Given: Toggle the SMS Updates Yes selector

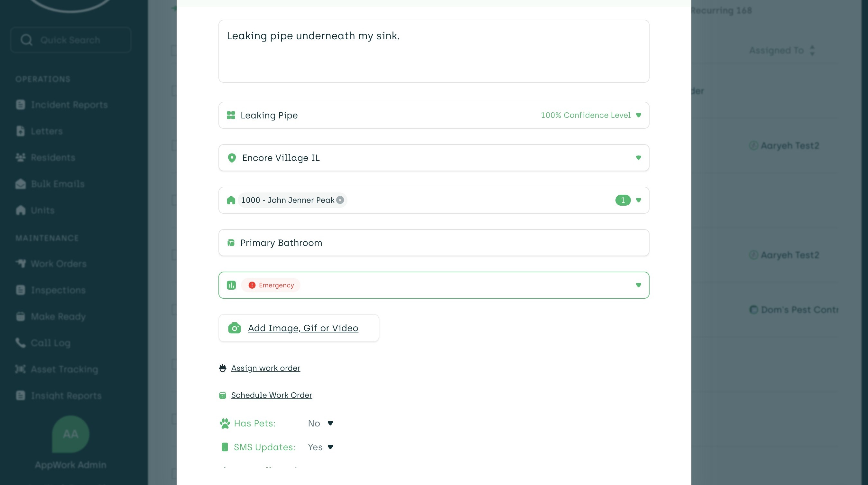Looking at the screenshot, I should pyautogui.click(x=320, y=447).
